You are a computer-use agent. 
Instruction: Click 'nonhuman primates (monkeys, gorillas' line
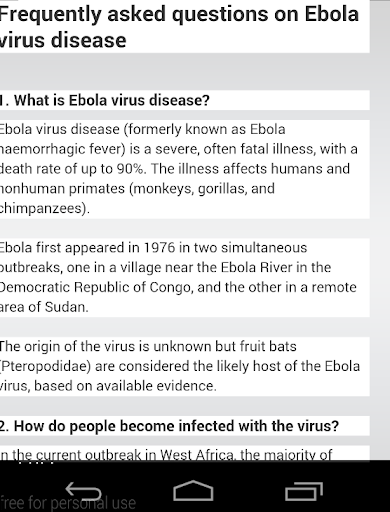137,189
